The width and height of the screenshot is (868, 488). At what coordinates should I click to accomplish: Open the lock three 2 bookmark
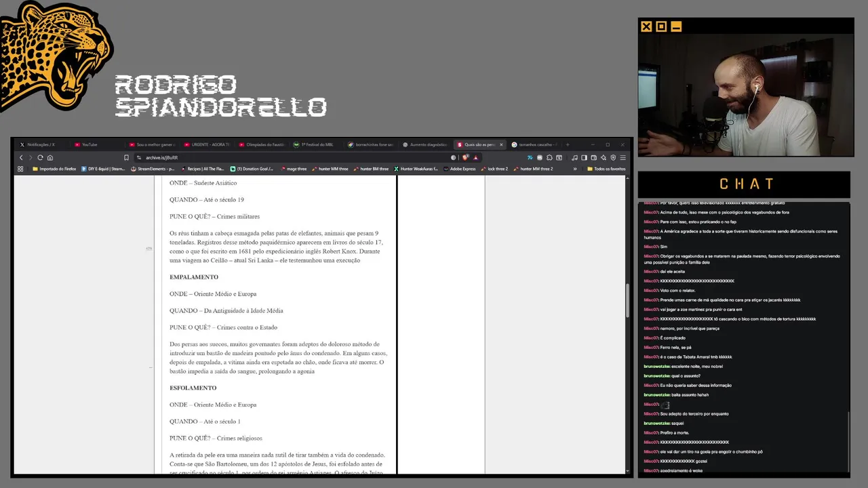(494, 169)
